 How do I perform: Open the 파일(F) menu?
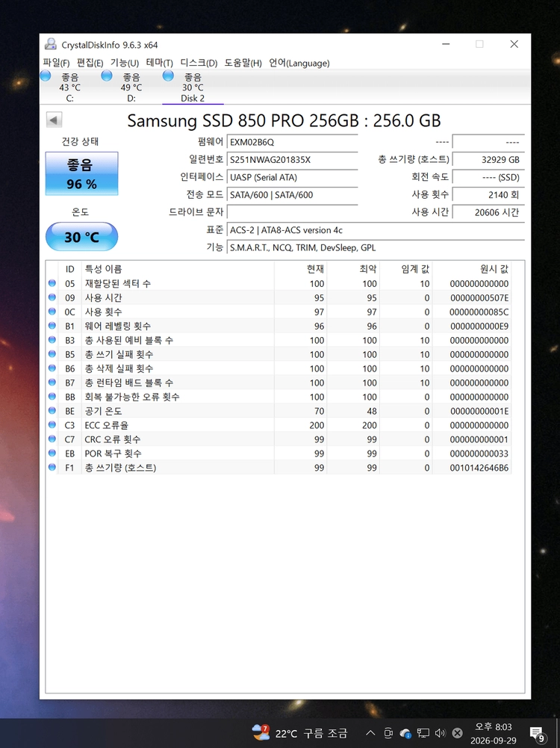(x=56, y=63)
